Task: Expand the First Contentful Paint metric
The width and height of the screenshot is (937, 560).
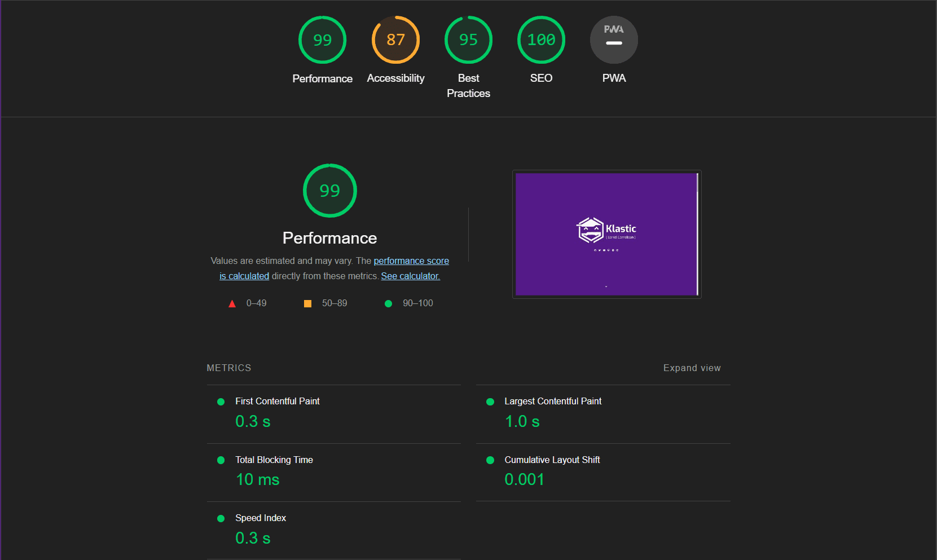Action: 277,402
